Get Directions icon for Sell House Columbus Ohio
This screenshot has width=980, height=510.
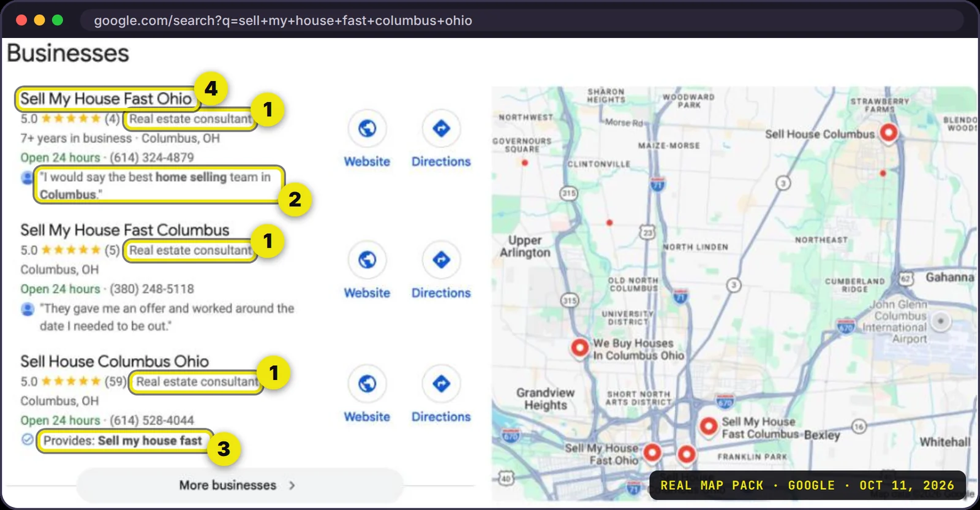pos(441,384)
